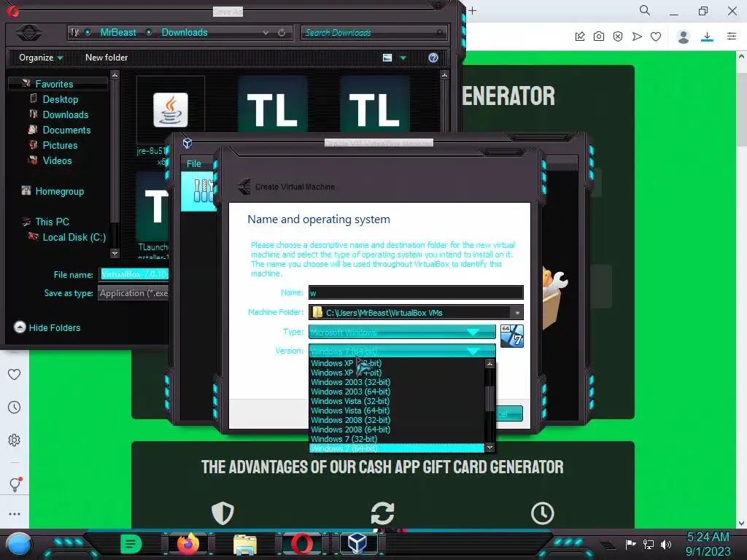747x560 pixels.
Task: Click Downloads in the address path
Action: pyautogui.click(x=185, y=32)
